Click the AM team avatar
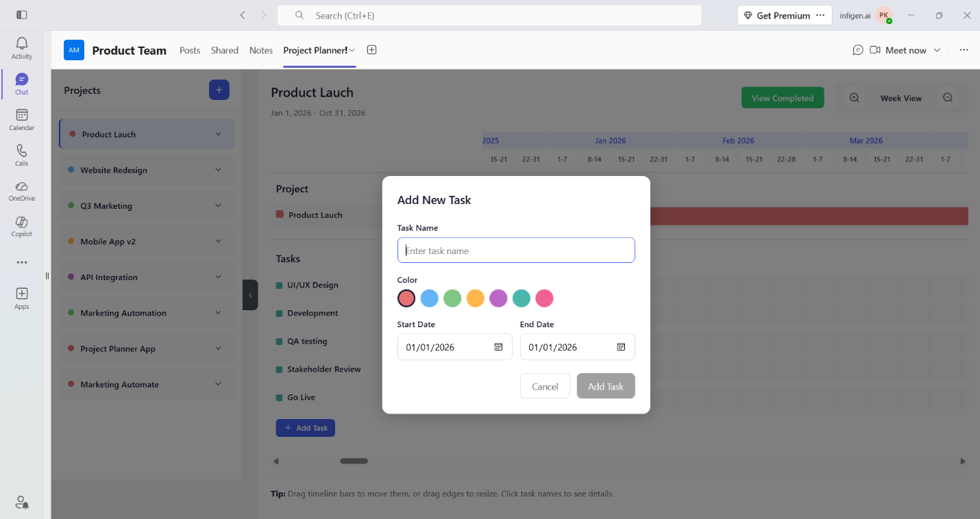980x519 pixels. click(x=74, y=50)
